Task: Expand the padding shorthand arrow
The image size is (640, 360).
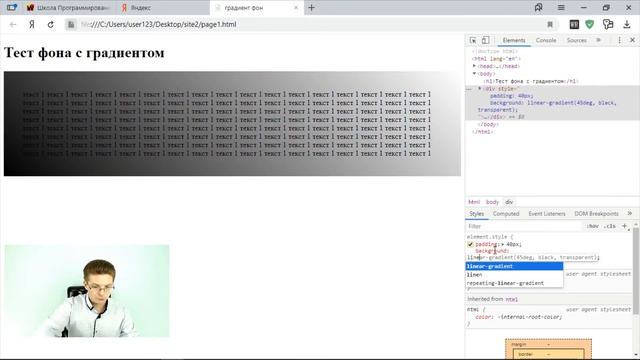Action: [502, 244]
